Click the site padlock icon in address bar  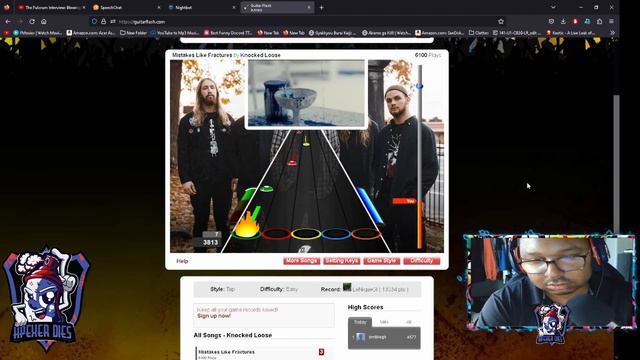[104, 22]
